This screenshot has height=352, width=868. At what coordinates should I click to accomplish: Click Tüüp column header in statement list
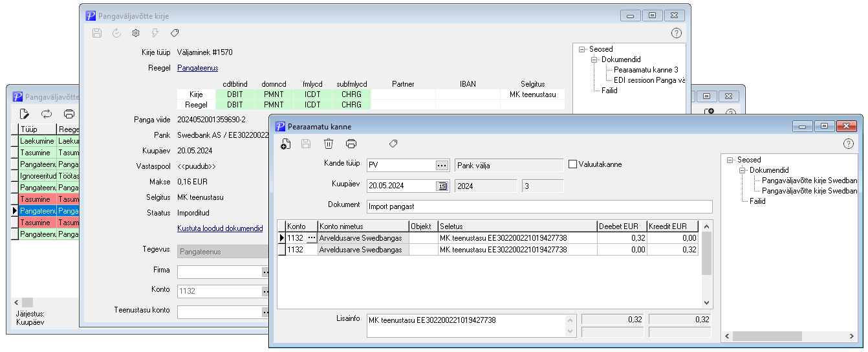pyautogui.click(x=38, y=129)
